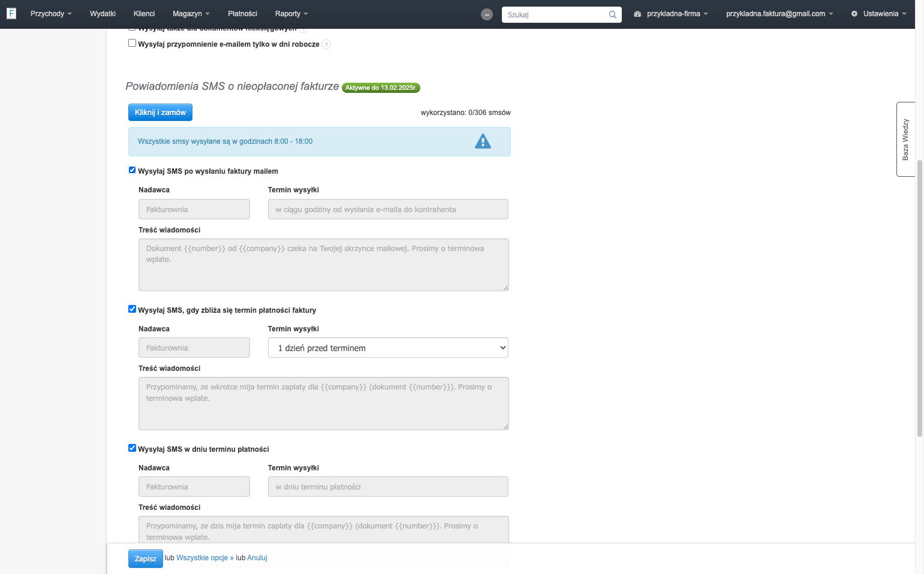Image resolution: width=924 pixels, height=574 pixels.
Task: Click the 'wykorzystano: 0/306 smsów' text
Action: point(466,113)
